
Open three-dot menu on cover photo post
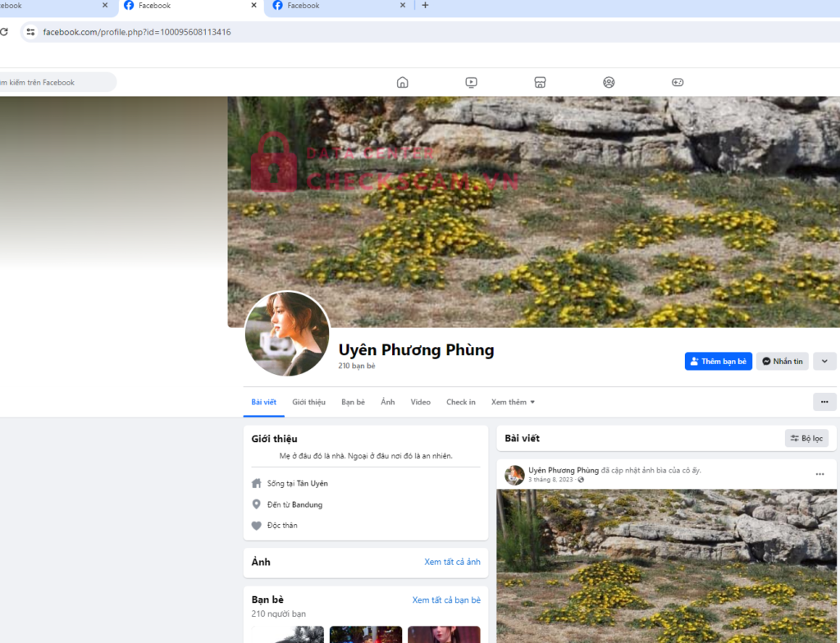pos(819,474)
